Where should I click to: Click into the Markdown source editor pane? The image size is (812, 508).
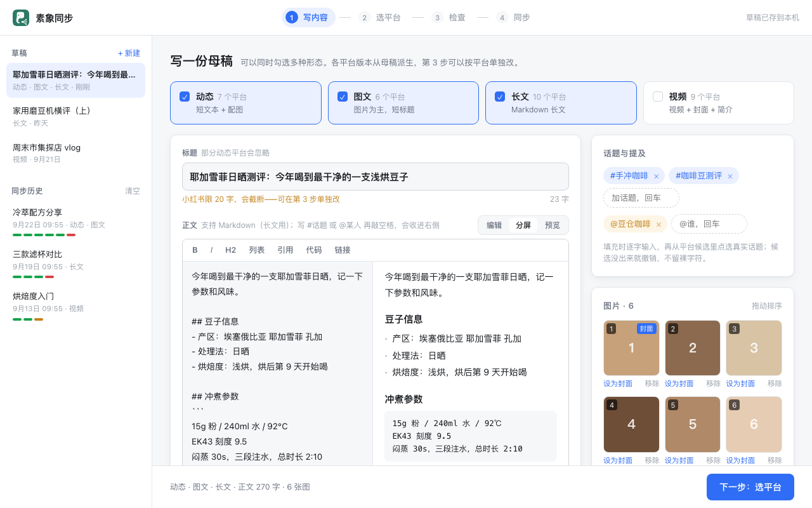pos(278,363)
